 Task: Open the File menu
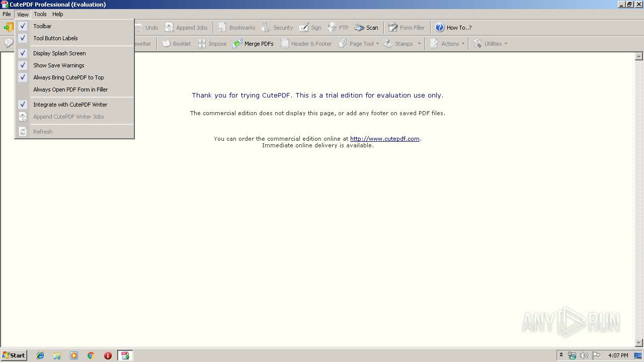click(x=7, y=14)
